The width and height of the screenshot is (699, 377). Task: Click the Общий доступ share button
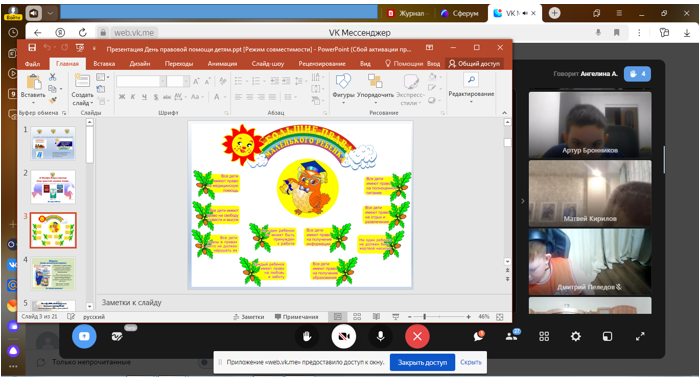tap(474, 64)
